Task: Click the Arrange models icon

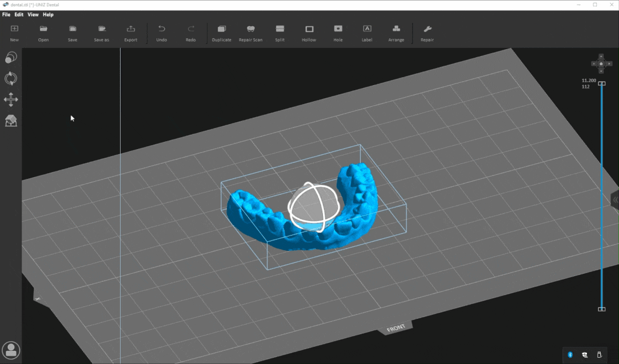Action: click(x=396, y=33)
